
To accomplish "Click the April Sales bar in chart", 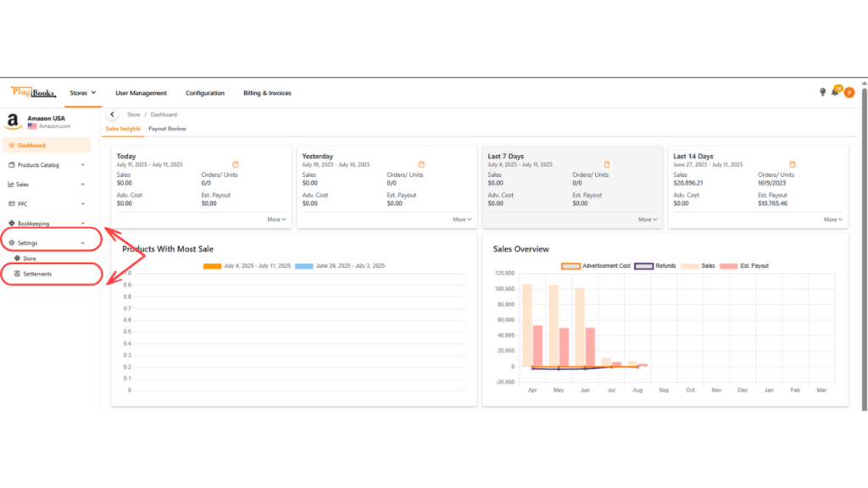I will pyautogui.click(x=527, y=325).
